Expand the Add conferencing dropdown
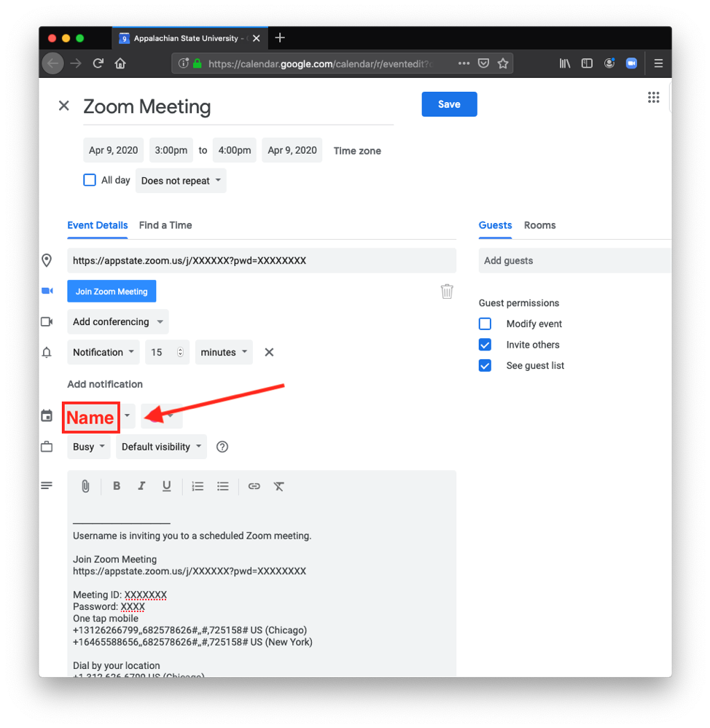 click(118, 322)
